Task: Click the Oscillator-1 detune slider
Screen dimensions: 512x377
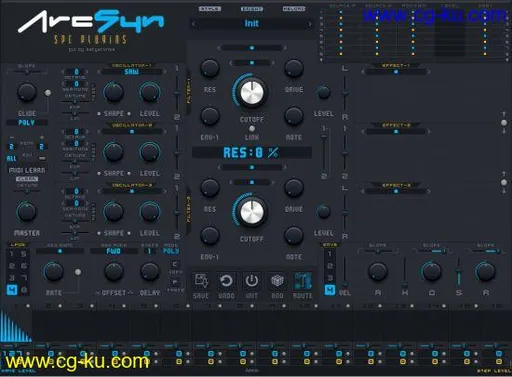Action: 75,101
